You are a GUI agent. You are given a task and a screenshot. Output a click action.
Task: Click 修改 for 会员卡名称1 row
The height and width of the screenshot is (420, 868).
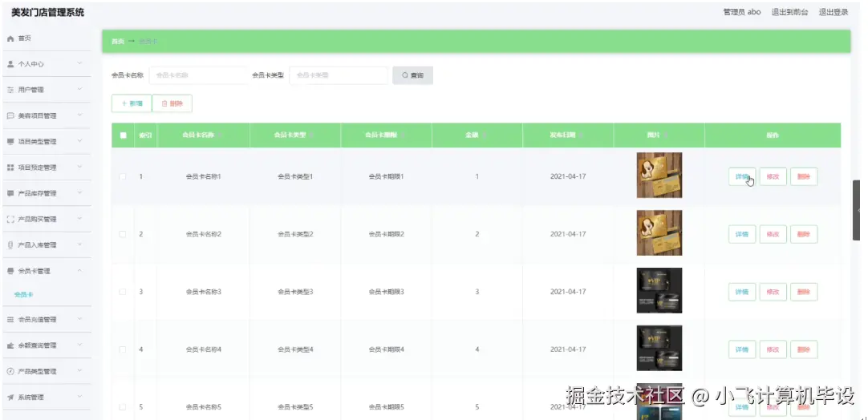(773, 176)
